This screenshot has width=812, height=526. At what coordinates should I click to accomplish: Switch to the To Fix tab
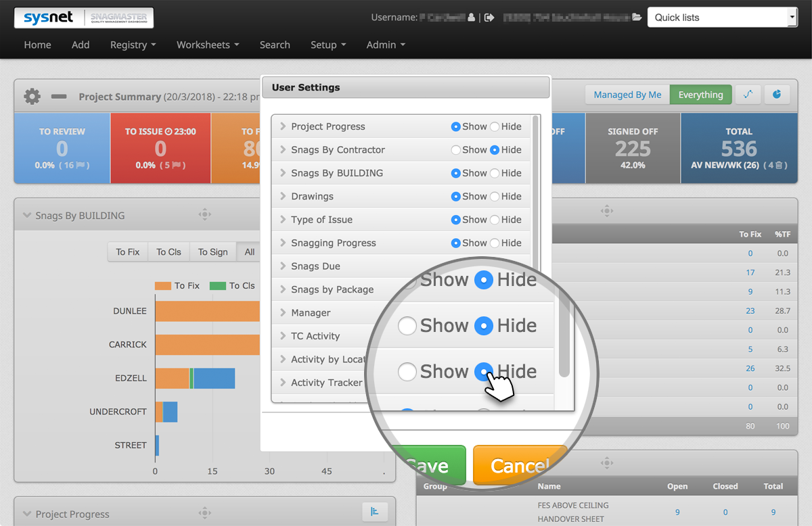tap(127, 251)
